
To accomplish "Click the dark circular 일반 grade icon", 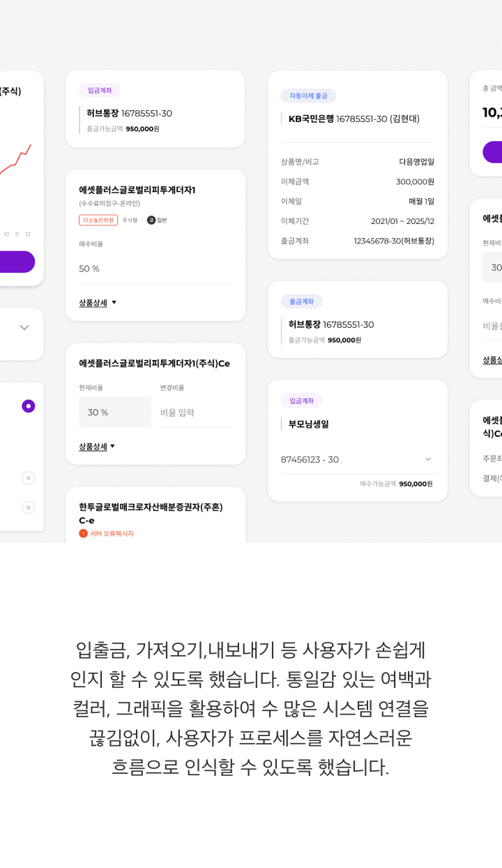I will click(x=151, y=220).
